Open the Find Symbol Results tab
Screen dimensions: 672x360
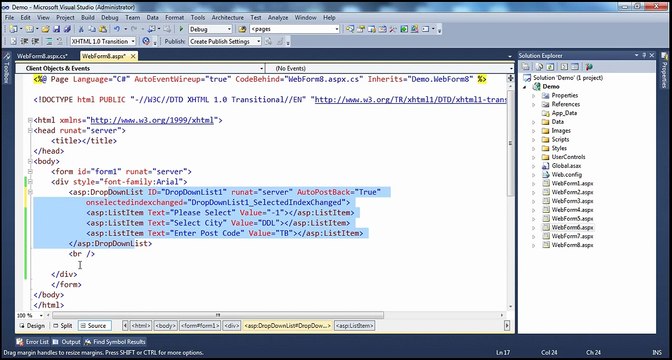(115, 342)
